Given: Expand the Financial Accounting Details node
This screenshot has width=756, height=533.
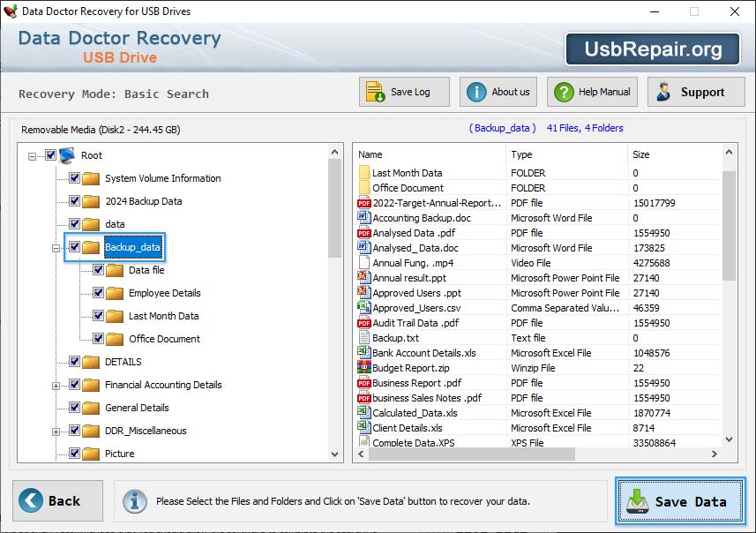Looking at the screenshot, I should tap(56, 386).
